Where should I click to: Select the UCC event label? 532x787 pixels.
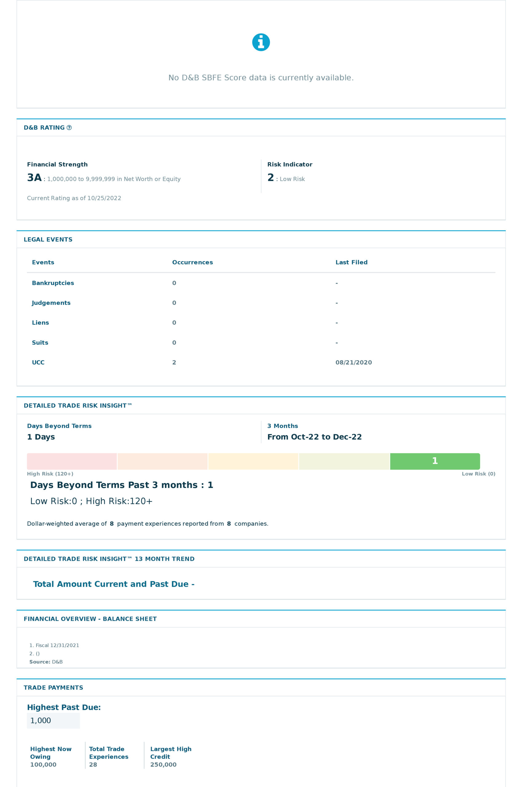(x=38, y=362)
